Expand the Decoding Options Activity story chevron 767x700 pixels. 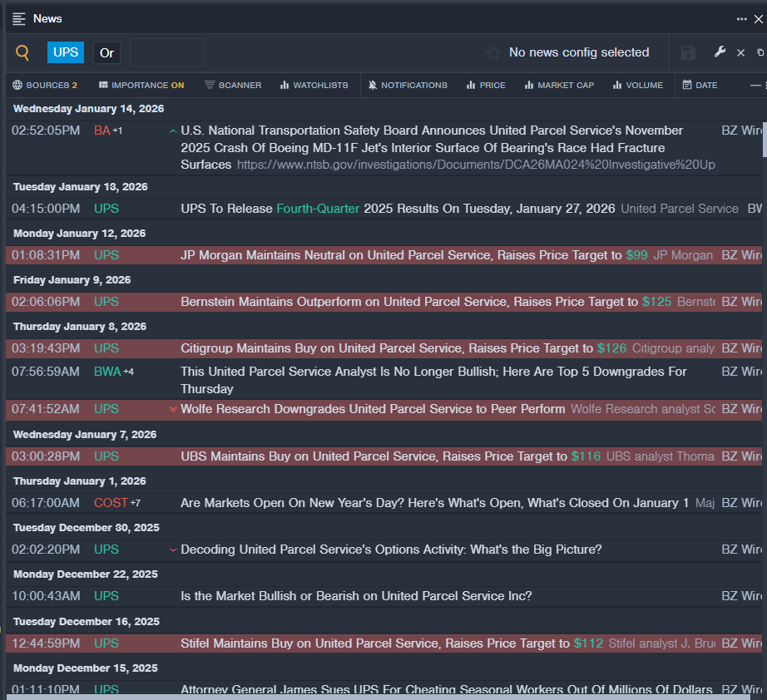[x=173, y=550]
